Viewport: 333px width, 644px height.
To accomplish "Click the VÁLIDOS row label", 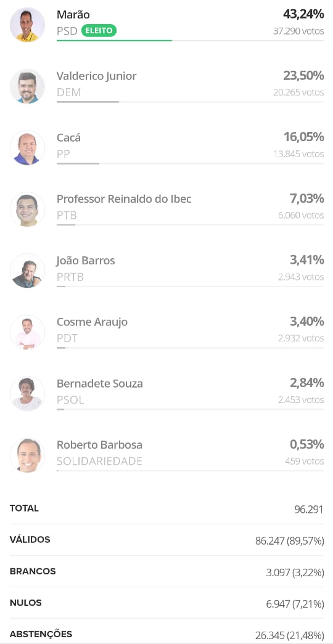I will [30, 540].
